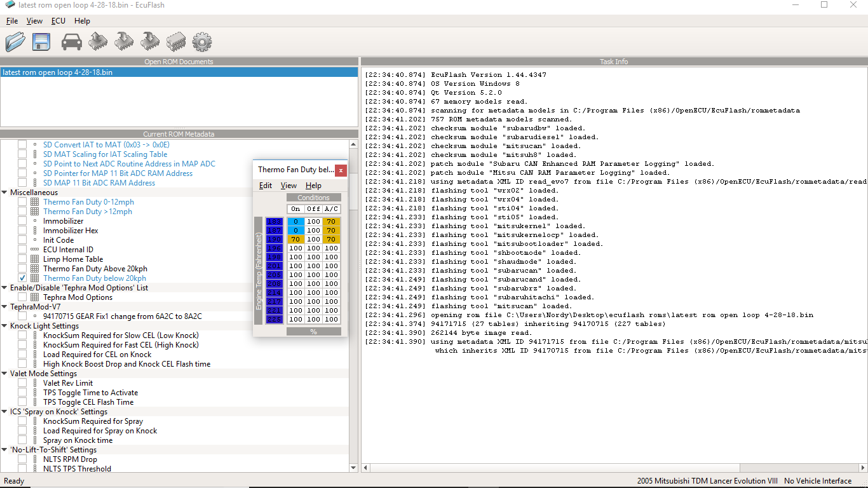Collapse the Miscellaneous tree section
Viewport: 868px width, 488px height.
[5, 193]
